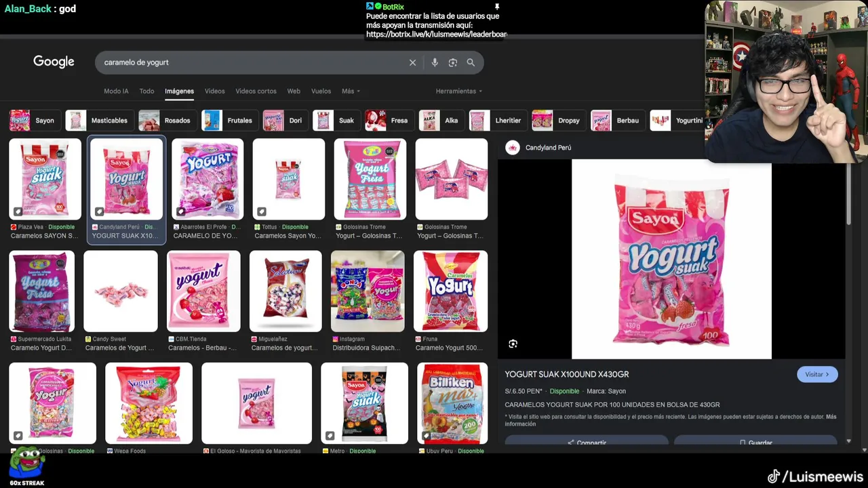Filter images by Frutales chip
The height and width of the screenshot is (488, 868).
click(230, 121)
